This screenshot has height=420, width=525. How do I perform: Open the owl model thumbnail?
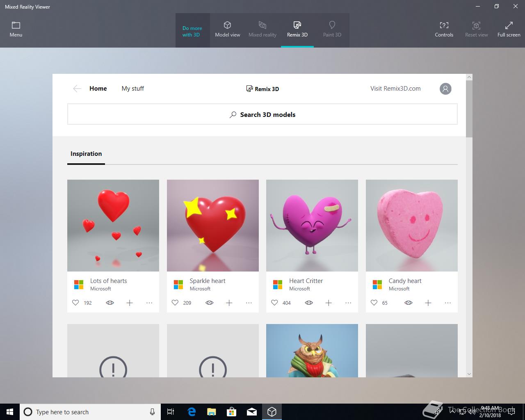pos(312,351)
